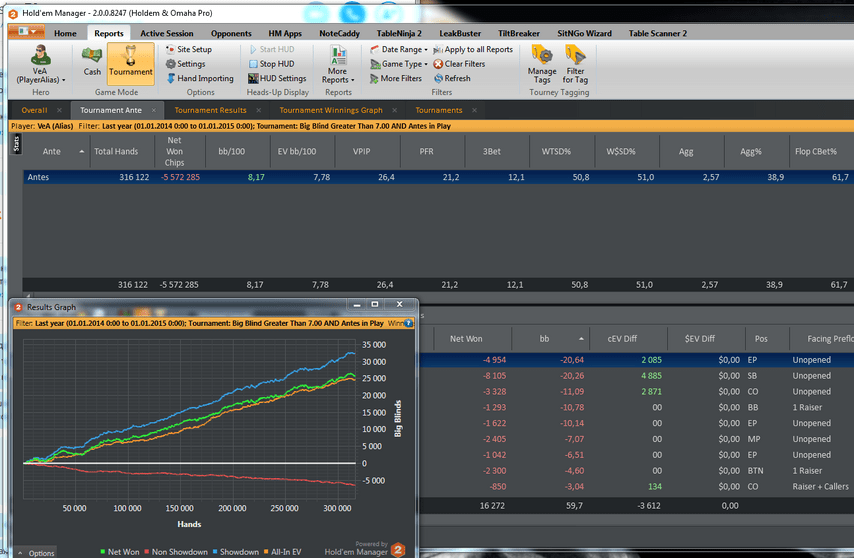Expand the More Reports menu
The height and width of the screenshot is (558, 854).
click(338, 65)
